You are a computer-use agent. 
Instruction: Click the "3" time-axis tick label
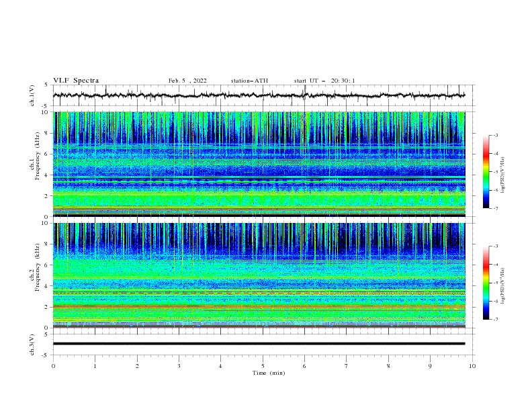click(179, 366)
